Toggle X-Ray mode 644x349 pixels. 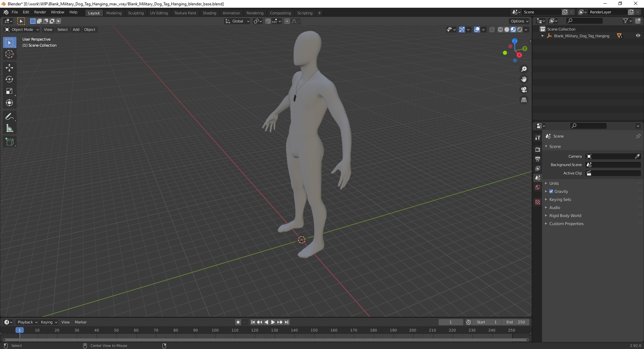(492, 30)
